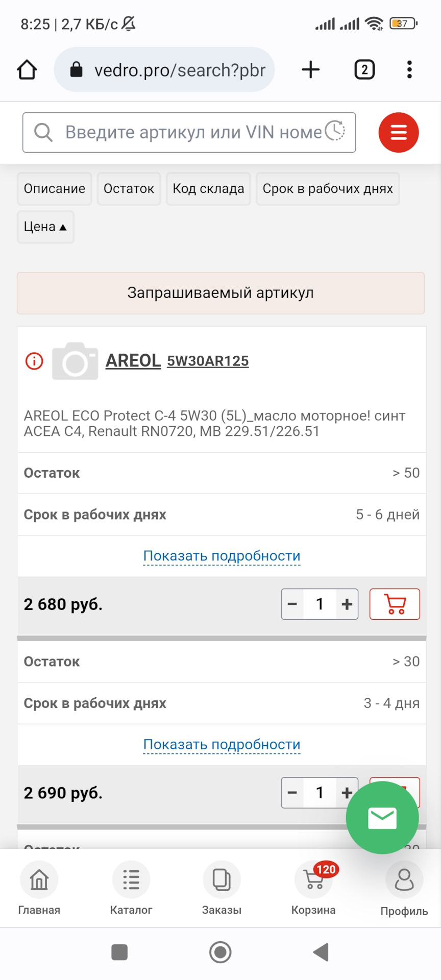Switch to the Заказы tab
The height and width of the screenshot is (980, 441).
coord(222,888)
